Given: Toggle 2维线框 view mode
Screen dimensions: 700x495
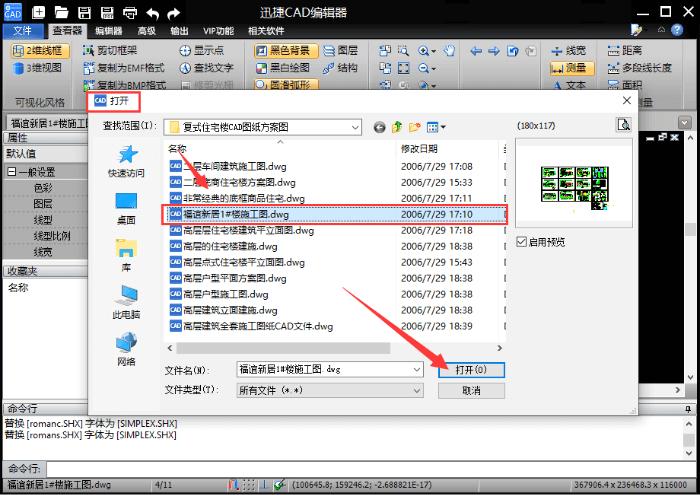Looking at the screenshot, I should (x=40, y=50).
